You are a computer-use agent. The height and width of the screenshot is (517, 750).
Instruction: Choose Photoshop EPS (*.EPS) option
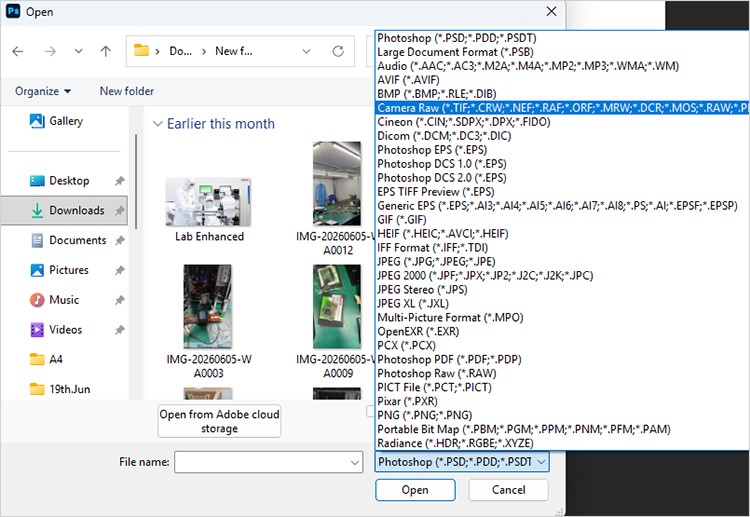562,150
